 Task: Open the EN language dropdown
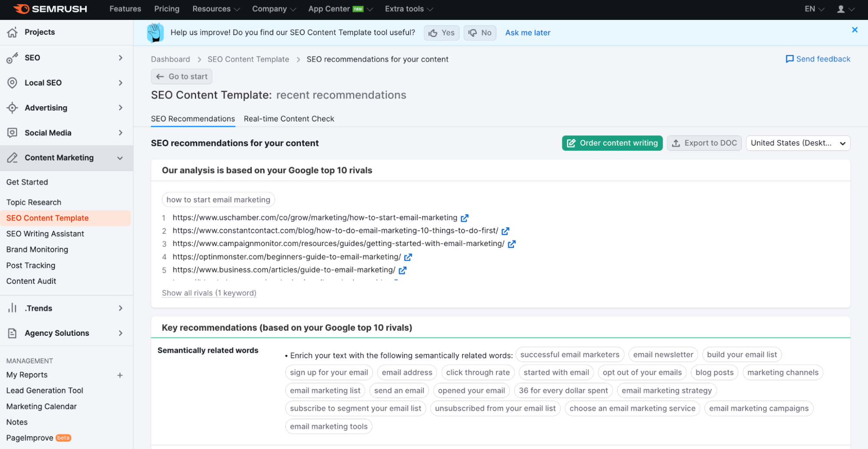coord(814,9)
